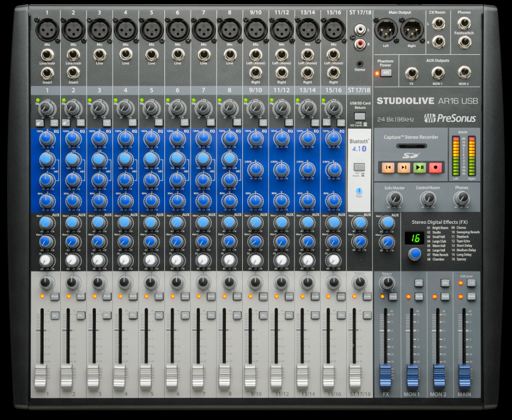
Task: Click the SD recorder next track button
Action: pyautogui.click(x=404, y=167)
